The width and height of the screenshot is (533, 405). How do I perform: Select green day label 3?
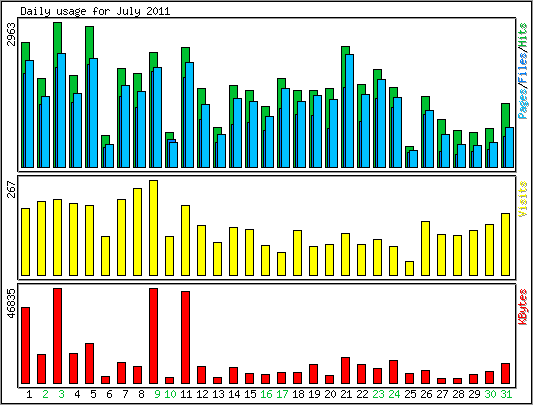[61, 394]
